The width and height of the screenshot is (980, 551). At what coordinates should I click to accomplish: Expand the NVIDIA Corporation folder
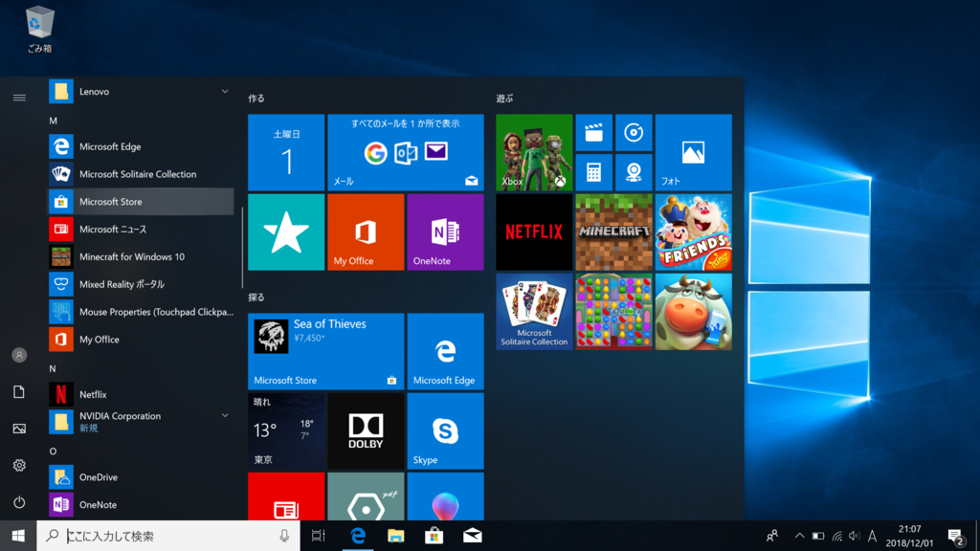[142, 422]
